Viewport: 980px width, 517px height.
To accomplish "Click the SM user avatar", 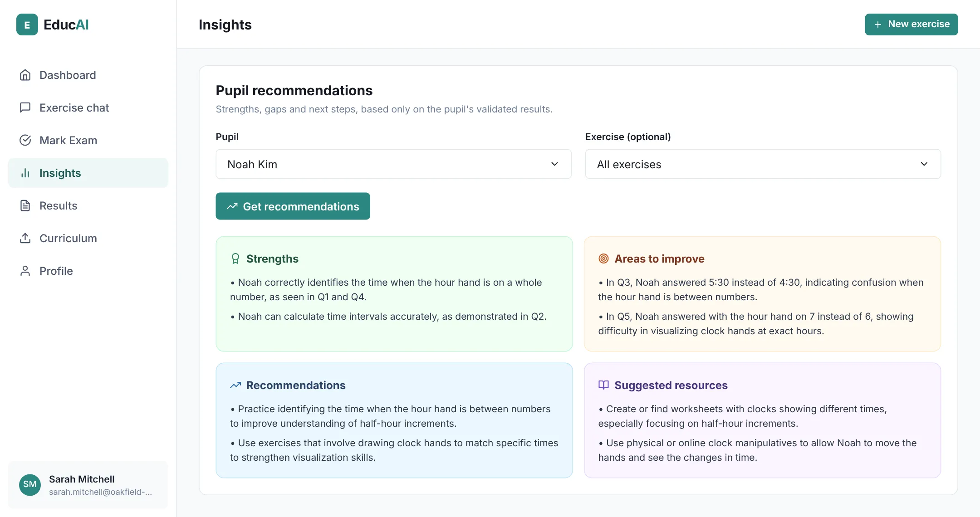I will click(30, 484).
